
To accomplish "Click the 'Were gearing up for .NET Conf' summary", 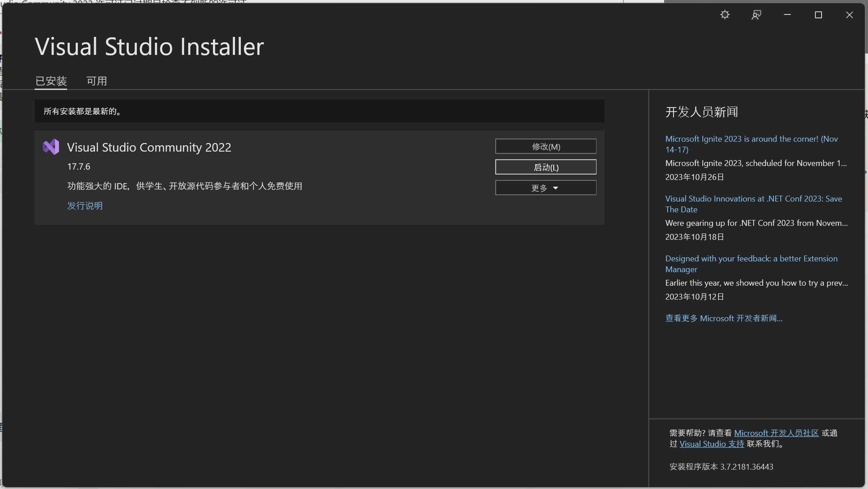I will pyautogui.click(x=756, y=223).
